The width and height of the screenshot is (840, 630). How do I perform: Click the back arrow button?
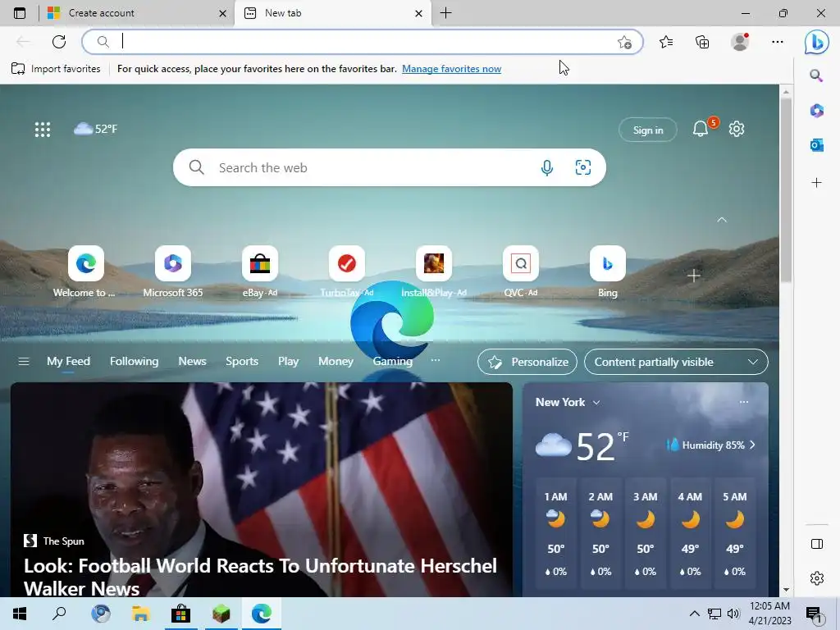pyautogui.click(x=22, y=42)
